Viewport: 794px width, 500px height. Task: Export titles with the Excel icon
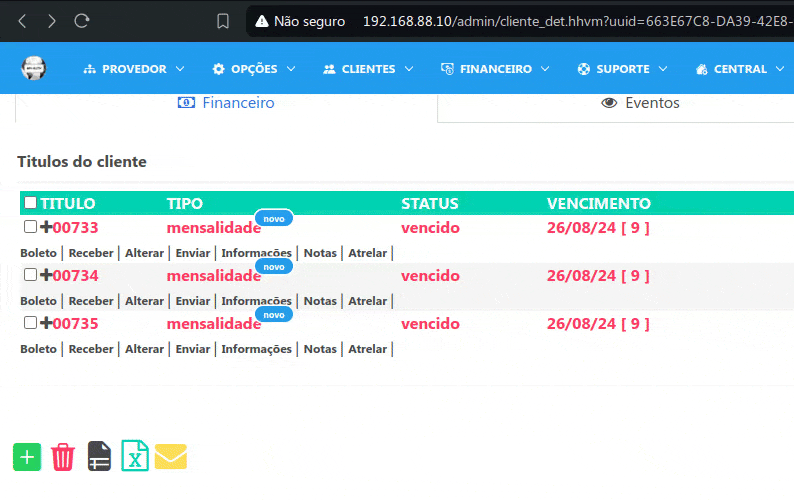(x=134, y=456)
